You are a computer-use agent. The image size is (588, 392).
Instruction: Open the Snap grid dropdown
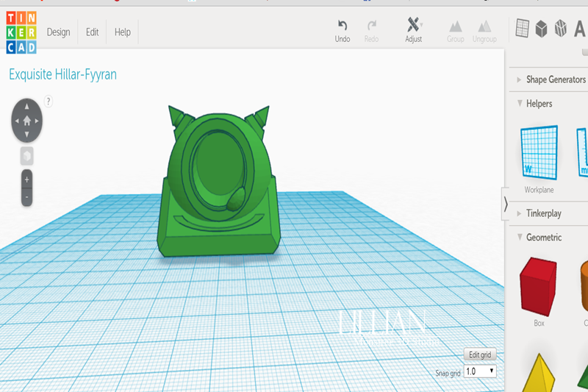click(480, 371)
